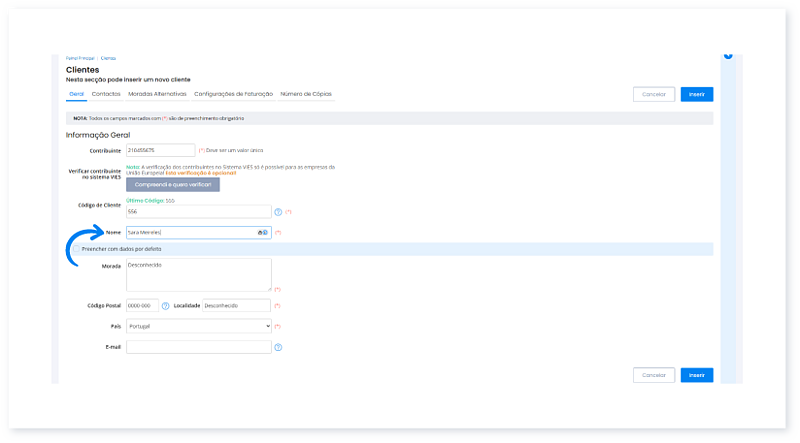This screenshot has height=443, width=800.
Task: Click the Localidade input field
Action: pos(236,306)
